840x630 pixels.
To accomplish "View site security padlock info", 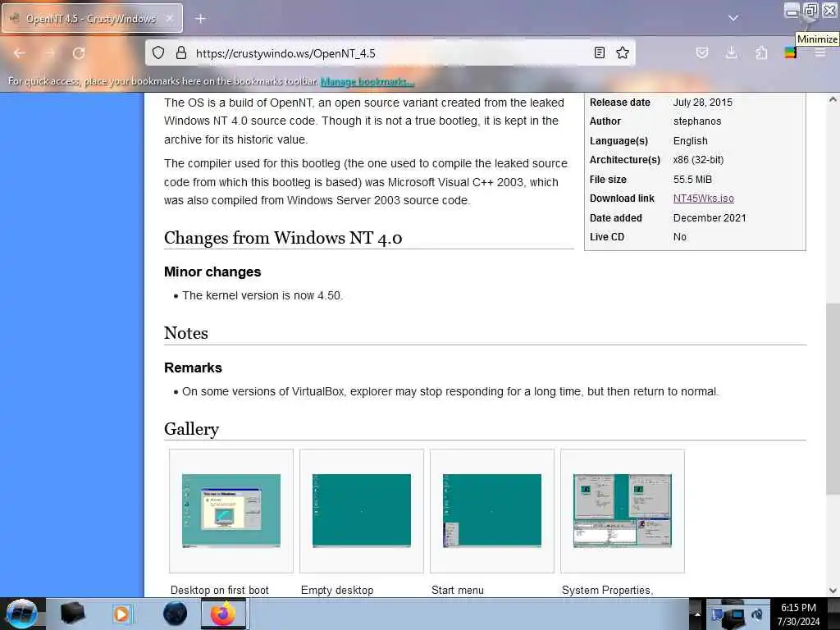I will [x=181, y=52].
